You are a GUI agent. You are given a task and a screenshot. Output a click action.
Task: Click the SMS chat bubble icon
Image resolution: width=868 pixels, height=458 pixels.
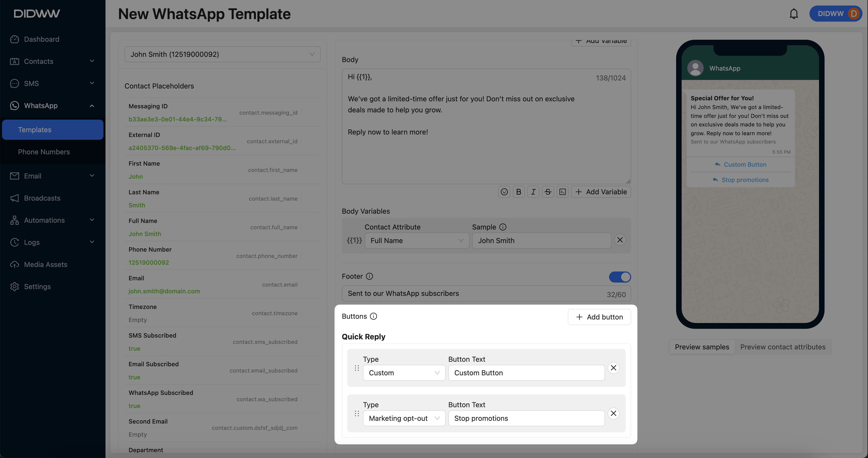coord(15,83)
